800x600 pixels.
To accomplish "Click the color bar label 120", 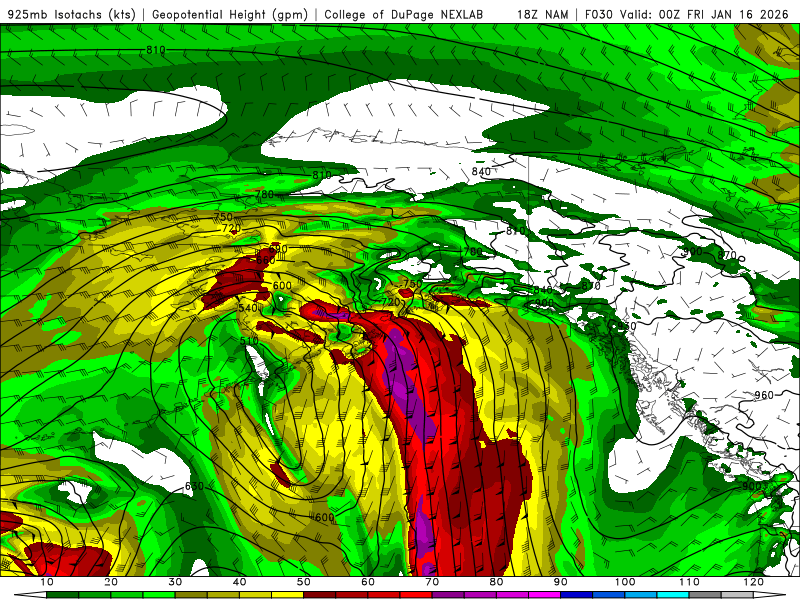I will click(x=754, y=582).
